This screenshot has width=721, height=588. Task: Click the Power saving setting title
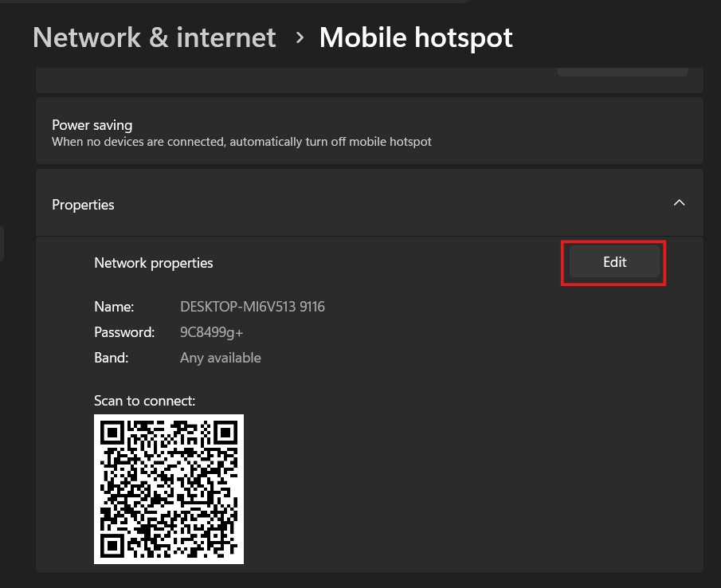(x=92, y=125)
